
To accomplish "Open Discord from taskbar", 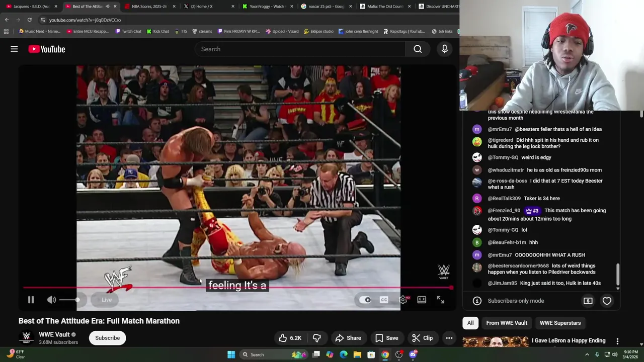I will pyautogui.click(x=413, y=354).
